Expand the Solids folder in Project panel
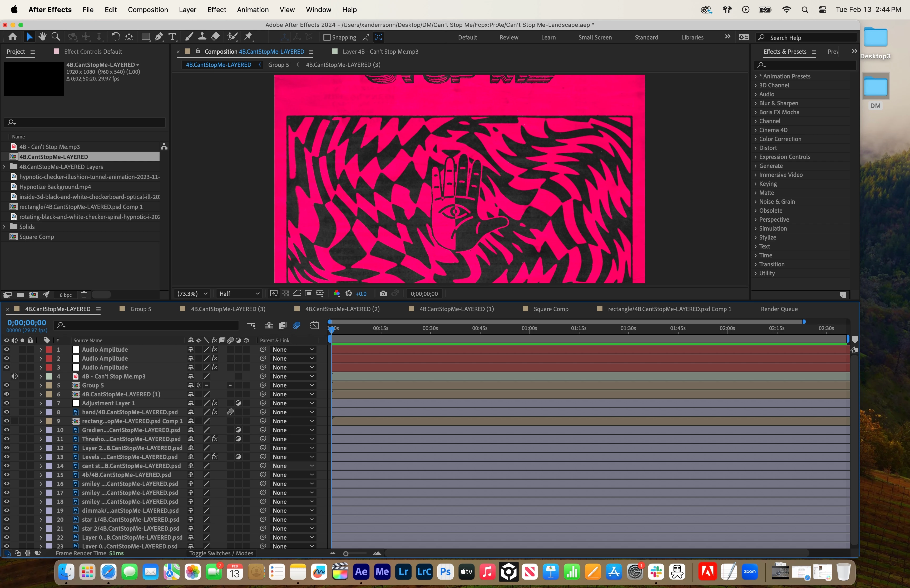 tap(4, 227)
